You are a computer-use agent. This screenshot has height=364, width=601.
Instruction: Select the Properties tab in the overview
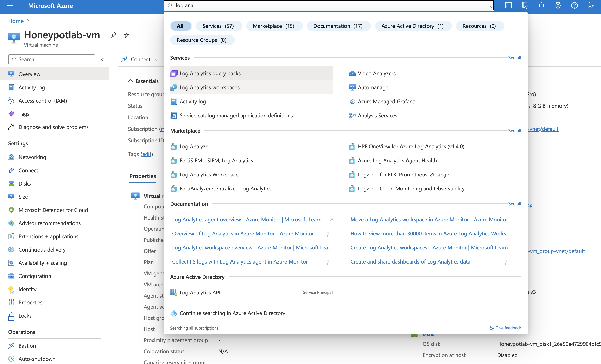143,176
